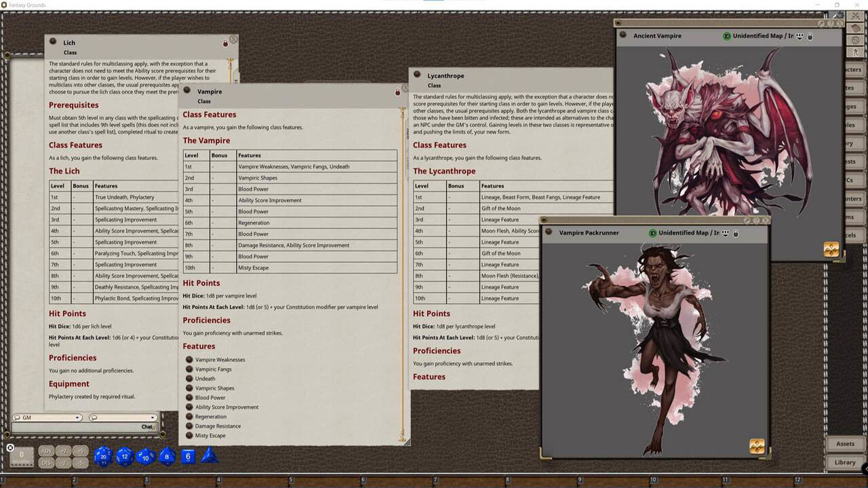
Task: Roll the blue d20 die
Action: click(103, 456)
